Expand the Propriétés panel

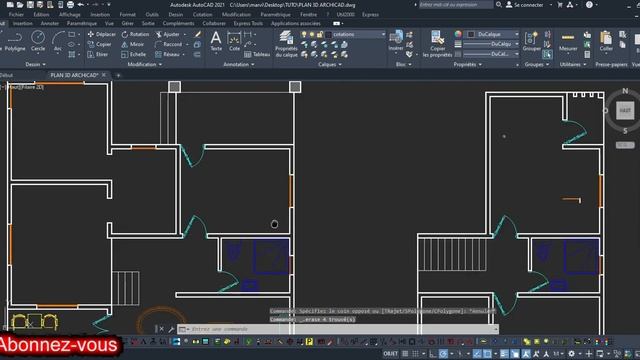point(467,64)
